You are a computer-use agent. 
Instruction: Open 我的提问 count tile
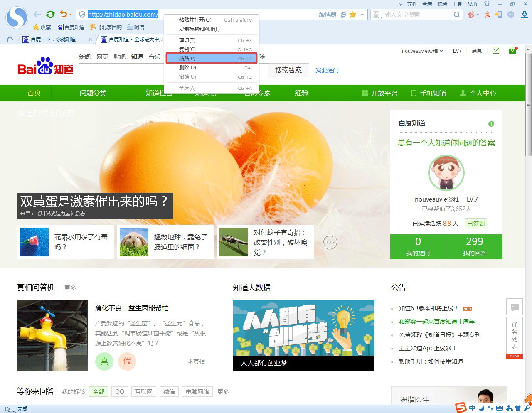pos(418,246)
